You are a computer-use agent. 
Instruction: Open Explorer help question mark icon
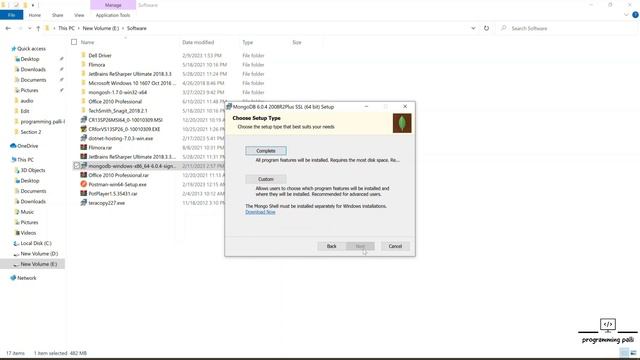[635, 15]
